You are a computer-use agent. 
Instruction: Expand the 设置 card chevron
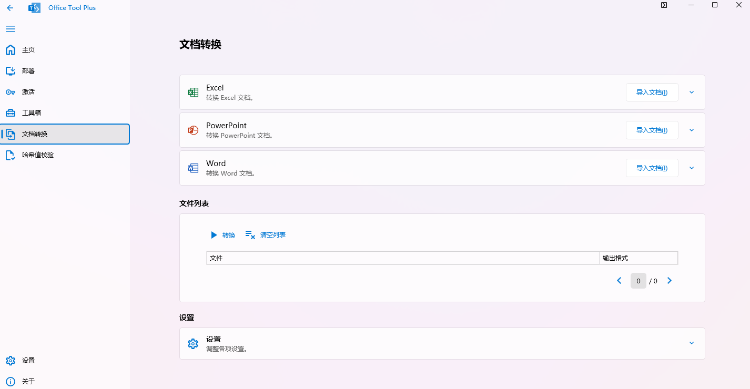point(692,343)
